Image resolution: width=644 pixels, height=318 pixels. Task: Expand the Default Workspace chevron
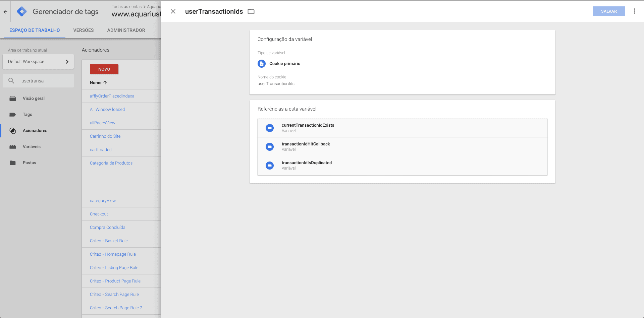[x=67, y=61]
